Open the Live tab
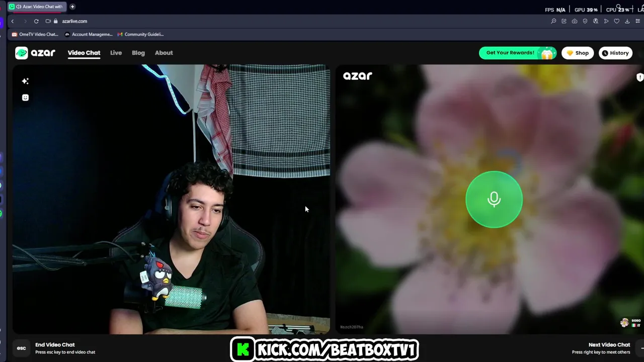The image size is (644, 362). tap(116, 53)
